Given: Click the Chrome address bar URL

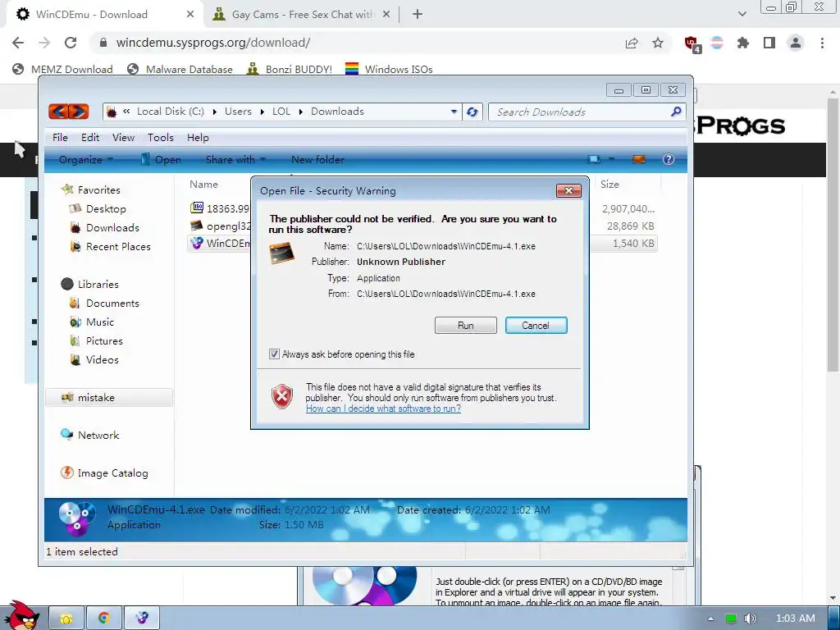Looking at the screenshot, I should point(212,43).
